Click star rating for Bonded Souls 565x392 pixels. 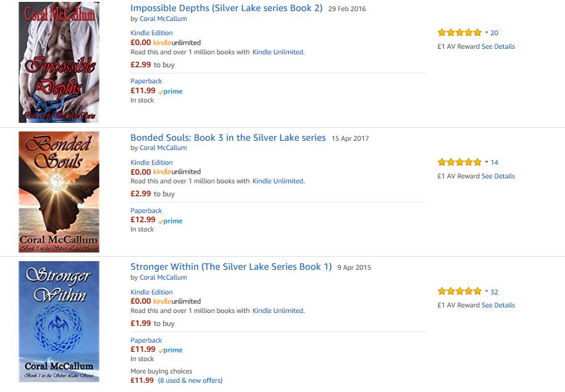[x=459, y=162]
